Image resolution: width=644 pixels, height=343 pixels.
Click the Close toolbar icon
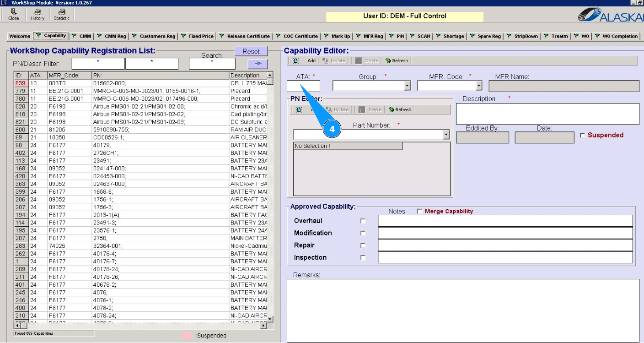14,15
